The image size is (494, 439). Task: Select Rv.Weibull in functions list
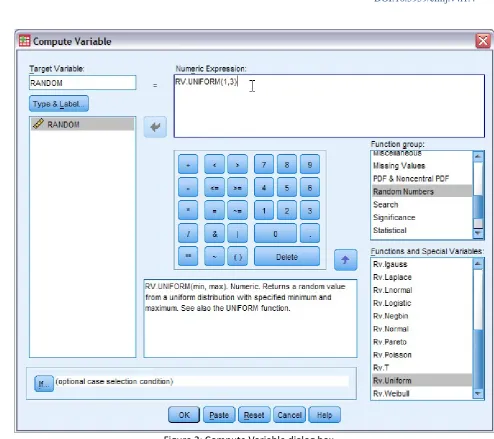click(x=422, y=393)
